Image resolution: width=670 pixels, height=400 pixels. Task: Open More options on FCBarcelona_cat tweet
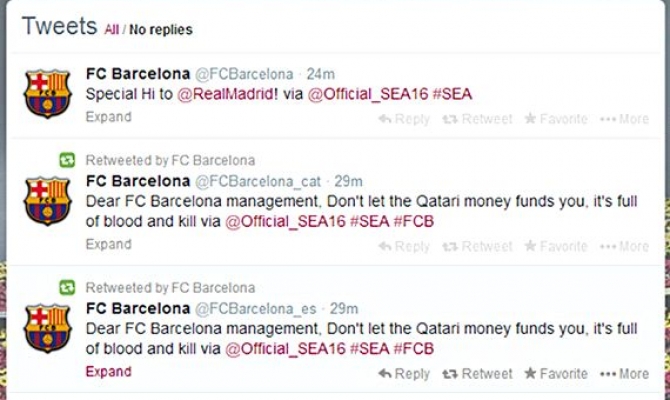[x=624, y=246]
